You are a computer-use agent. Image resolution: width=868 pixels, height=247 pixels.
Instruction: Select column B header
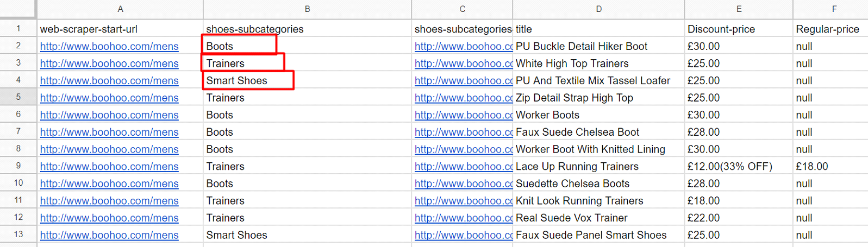(307, 9)
